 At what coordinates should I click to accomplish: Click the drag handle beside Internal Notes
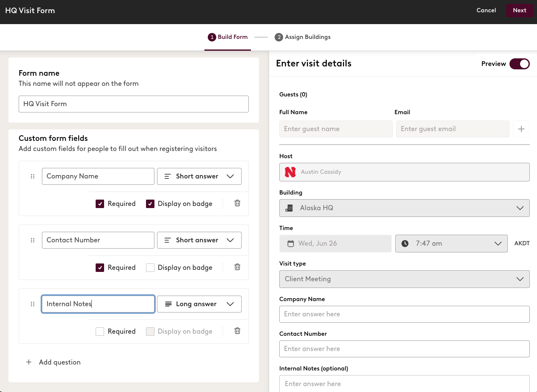(33, 304)
